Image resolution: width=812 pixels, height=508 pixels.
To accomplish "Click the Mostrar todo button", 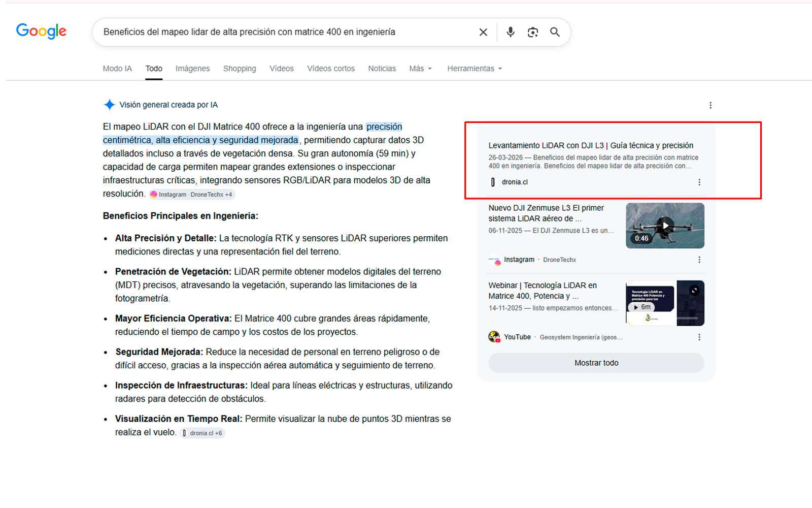I will pyautogui.click(x=596, y=363).
